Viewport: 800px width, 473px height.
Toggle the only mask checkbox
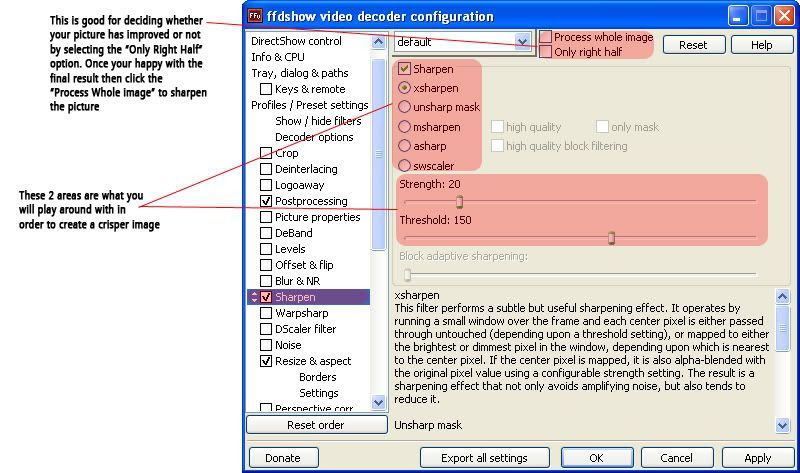[x=602, y=127]
